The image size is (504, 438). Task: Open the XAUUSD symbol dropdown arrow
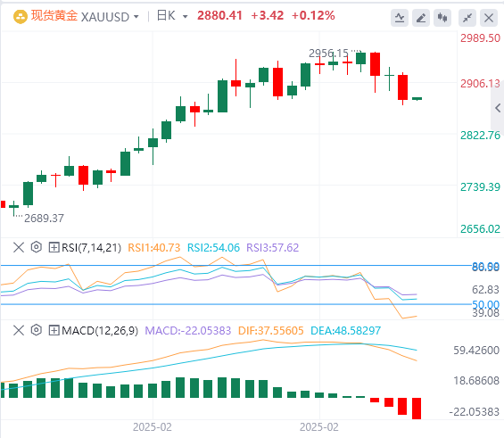click(136, 17)
